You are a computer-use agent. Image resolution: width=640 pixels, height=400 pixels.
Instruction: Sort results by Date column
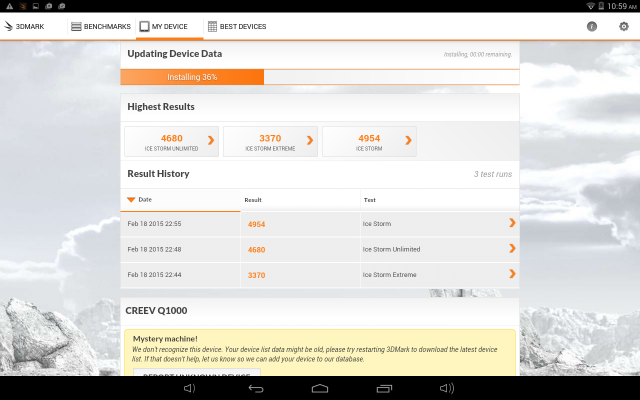click(180, 200)
